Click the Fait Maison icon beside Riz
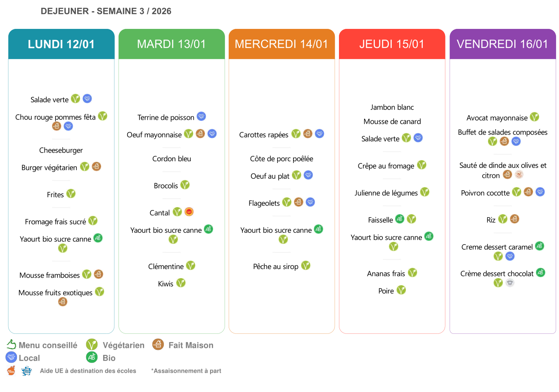Viewport: 559px width, 392px height. (x=514, y=219)
